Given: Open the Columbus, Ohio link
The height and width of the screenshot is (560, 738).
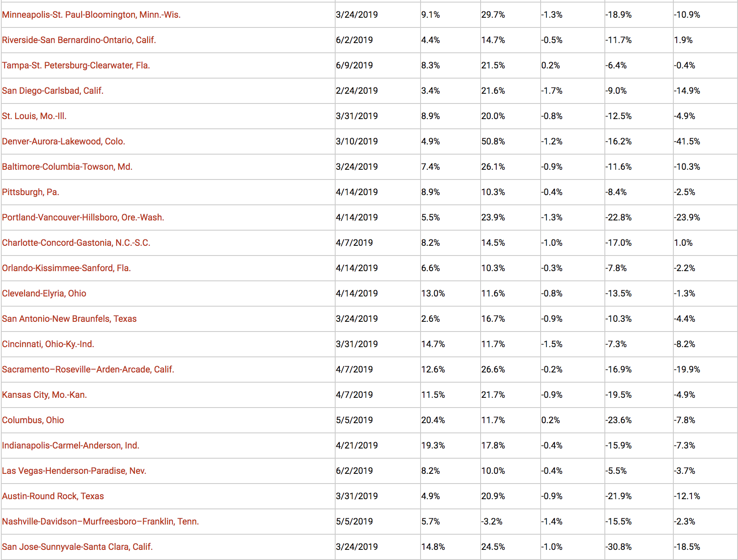Looking at the screenshot, I should pyautogui.click(x=33, y=420).
